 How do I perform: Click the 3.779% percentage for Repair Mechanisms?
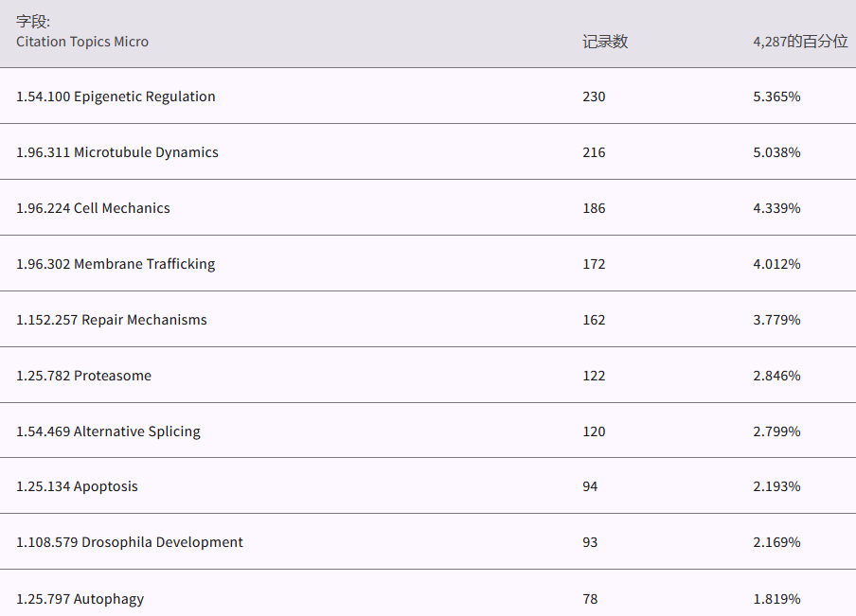click(776, 320)
